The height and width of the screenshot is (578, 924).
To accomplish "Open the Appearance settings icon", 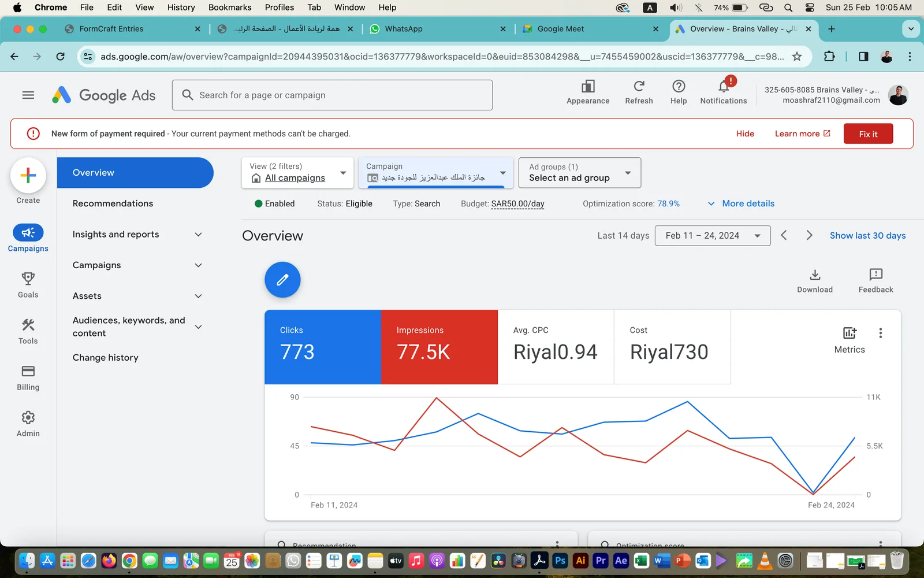I will pyautogui.click(x=588, y=87).
